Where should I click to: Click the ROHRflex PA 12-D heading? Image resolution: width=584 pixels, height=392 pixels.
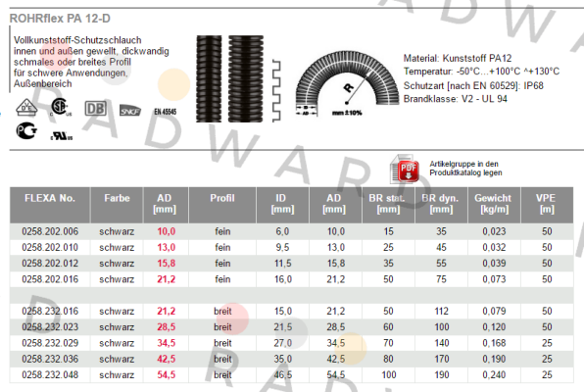coord(60,19)
